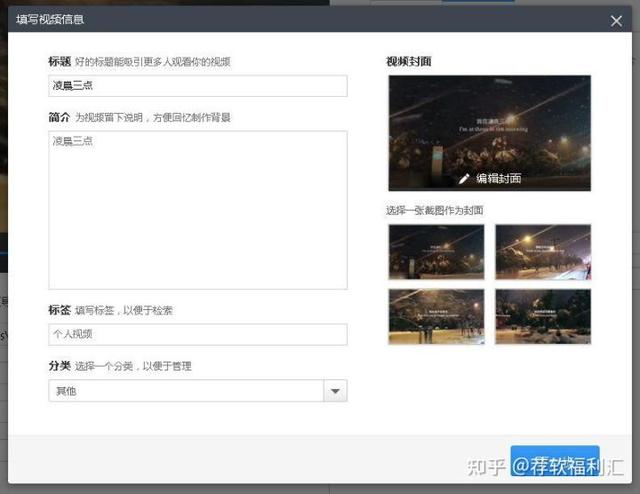
Task: Choose the bottom-right screenshot as cover
Action: pyautogui.click(x=543, y=316)
